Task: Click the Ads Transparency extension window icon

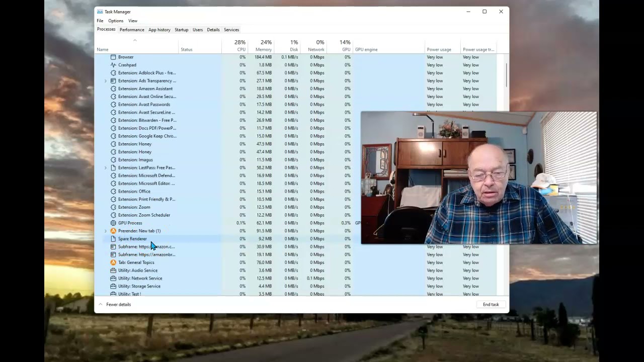Action: pyautogui.click(x=113, y=80)
